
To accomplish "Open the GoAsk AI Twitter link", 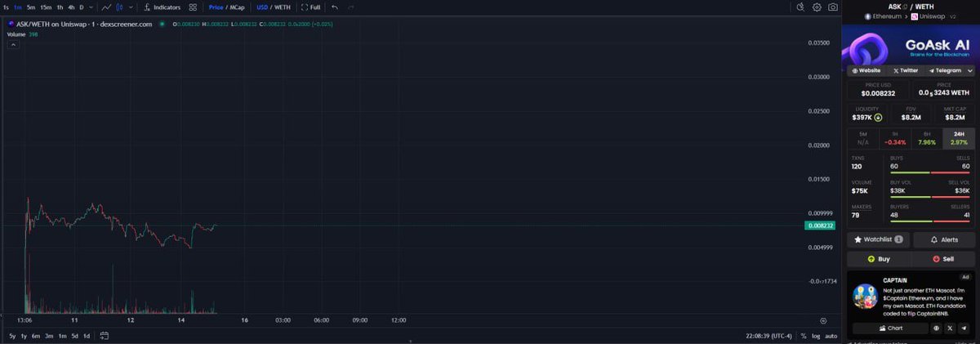I will coord(905,70).
